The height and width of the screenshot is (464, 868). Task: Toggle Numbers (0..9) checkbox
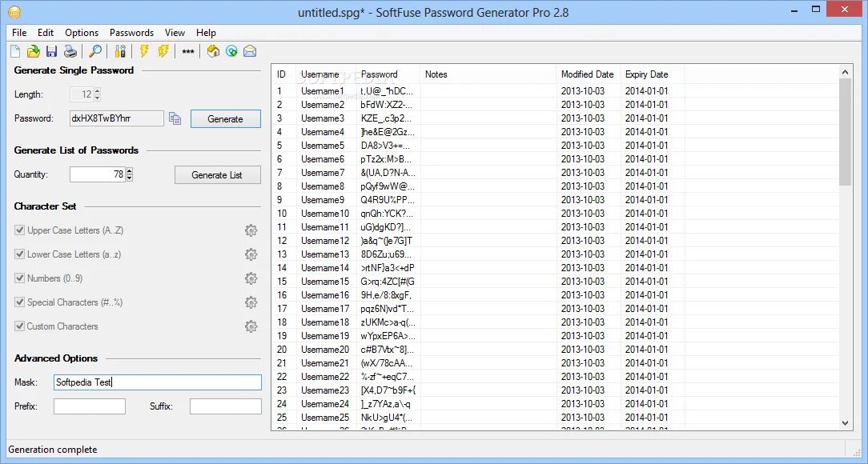tap(19, 278)
